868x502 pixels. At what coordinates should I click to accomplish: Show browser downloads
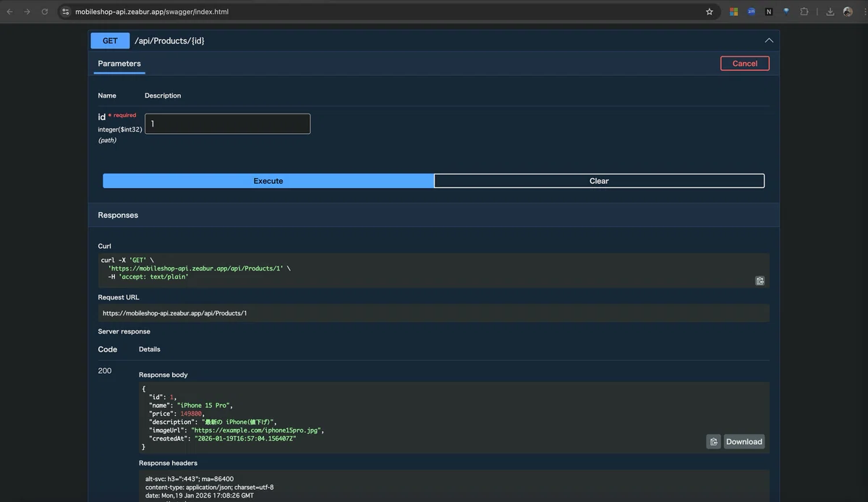point(830,12)
